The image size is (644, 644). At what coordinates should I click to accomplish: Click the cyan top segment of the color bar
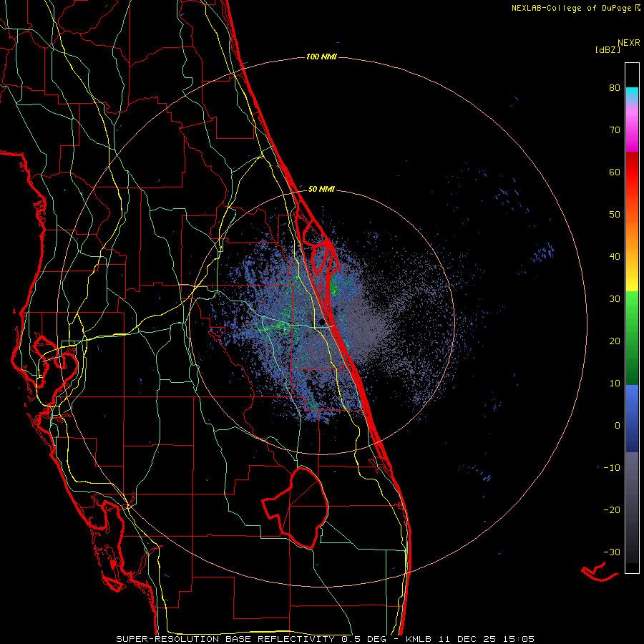tap(632, 94)
